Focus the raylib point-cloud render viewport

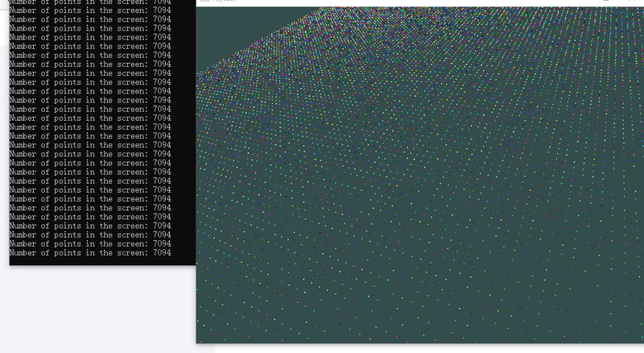coord(419,175)
